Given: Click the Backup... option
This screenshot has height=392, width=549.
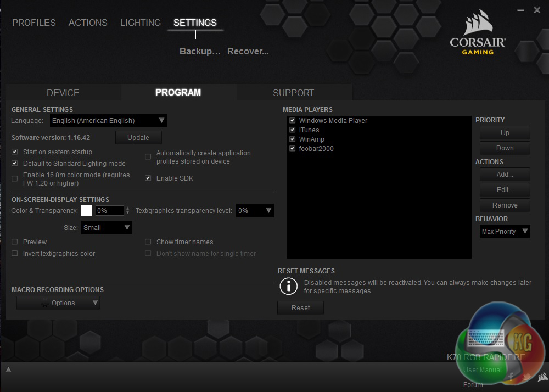Looking at the screenshot, I should click(200, 52).
